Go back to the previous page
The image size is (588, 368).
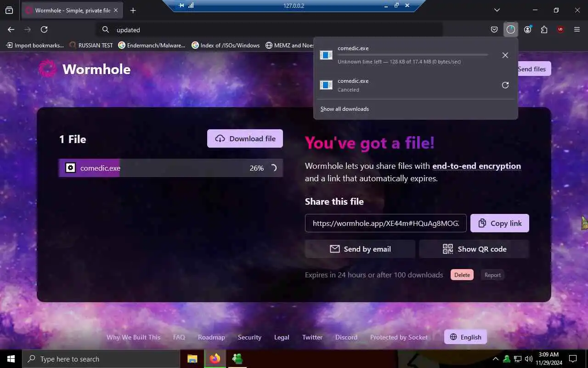pyautogui.click(x=11, y=29)
